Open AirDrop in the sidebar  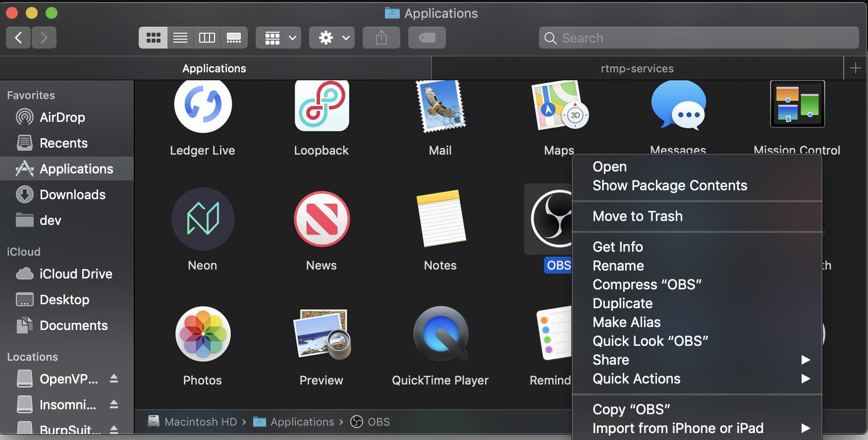tap(67, 117)
